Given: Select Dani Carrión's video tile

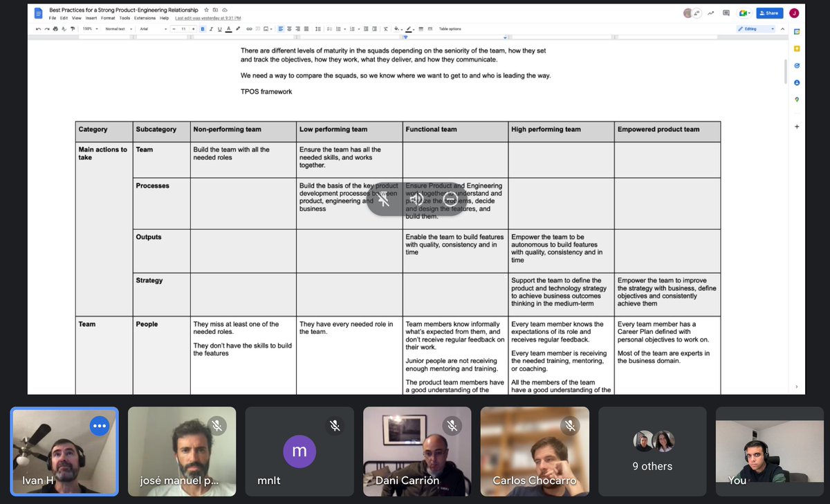Looking at the screenshot, I should coord(417,451).
